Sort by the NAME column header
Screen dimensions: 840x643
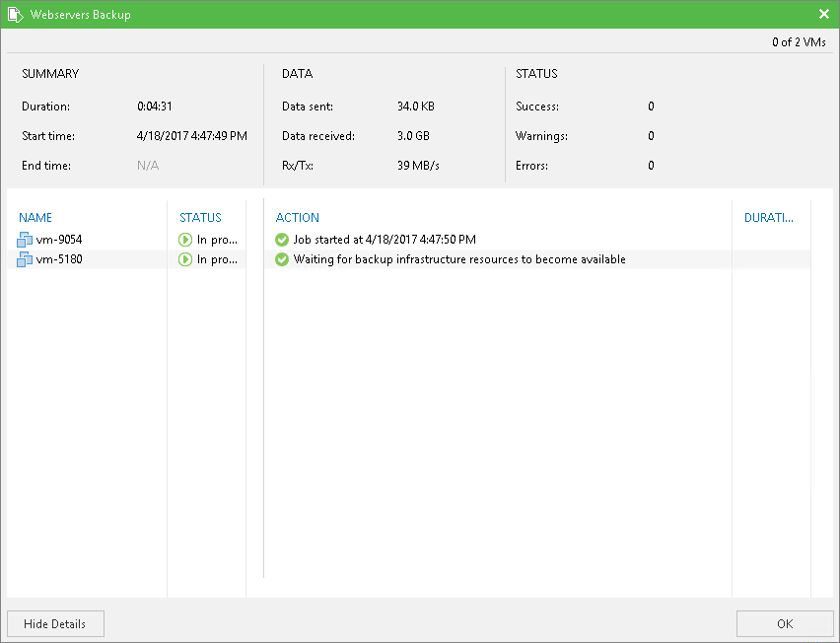35,218
